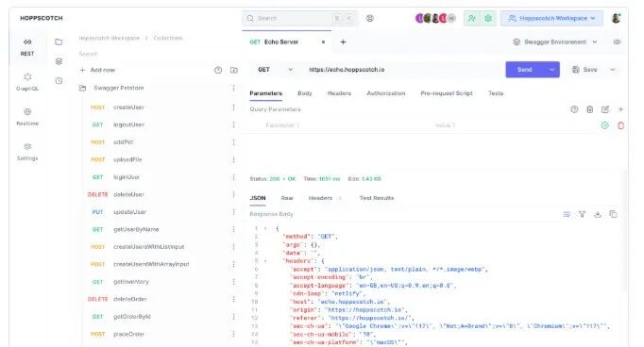Viewport: 644px width, 347px height.
Task: Download the response body file
Action: 598,214
